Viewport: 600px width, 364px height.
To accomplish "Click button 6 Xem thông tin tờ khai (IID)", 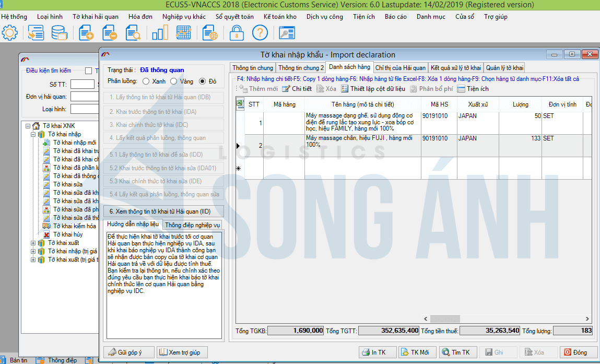I will (x=163, y=211).
